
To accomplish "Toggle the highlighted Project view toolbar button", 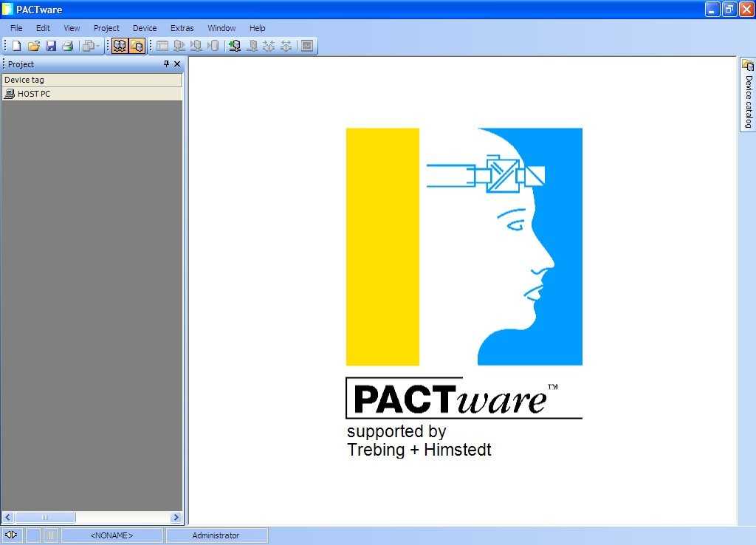I will tap(119, 46).
